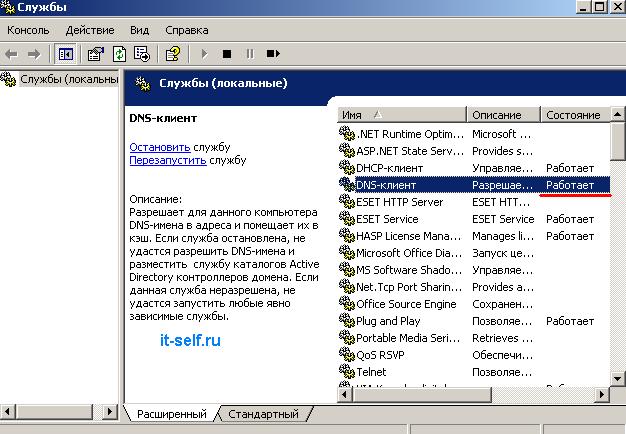Click gear icon beside ESET Service

pyautogui.click(x=347, y=218)
